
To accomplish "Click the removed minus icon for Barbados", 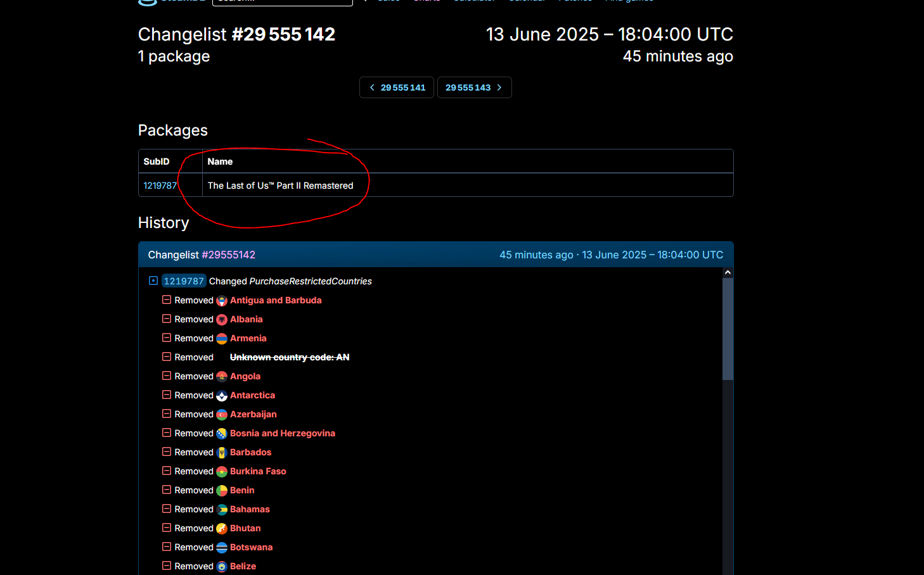I will [x=167, y=452].
